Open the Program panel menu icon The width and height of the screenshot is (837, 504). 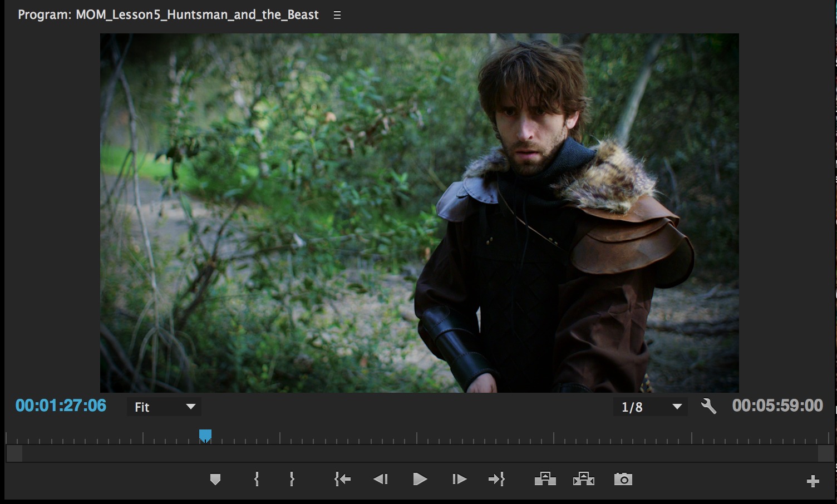coord(337,16)
